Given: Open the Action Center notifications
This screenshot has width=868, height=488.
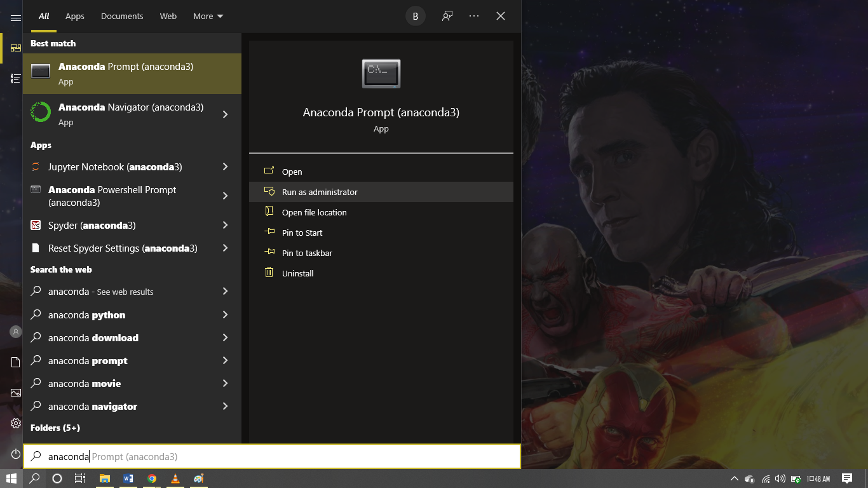Looking at the screenshot, I should pos(847,478).
